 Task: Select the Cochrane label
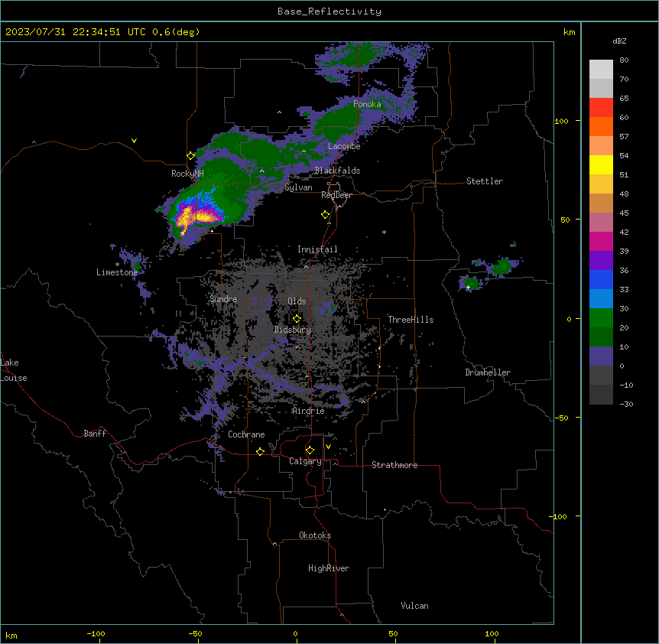pyautogui.click(x=246, y=434)
